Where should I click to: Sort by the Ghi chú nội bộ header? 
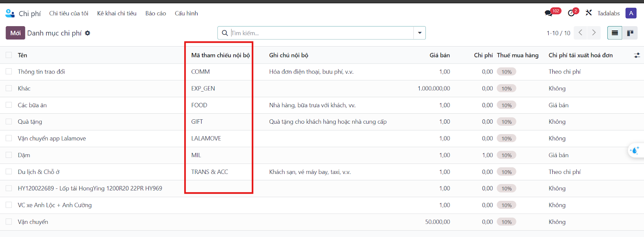click(x=289, y=55)
